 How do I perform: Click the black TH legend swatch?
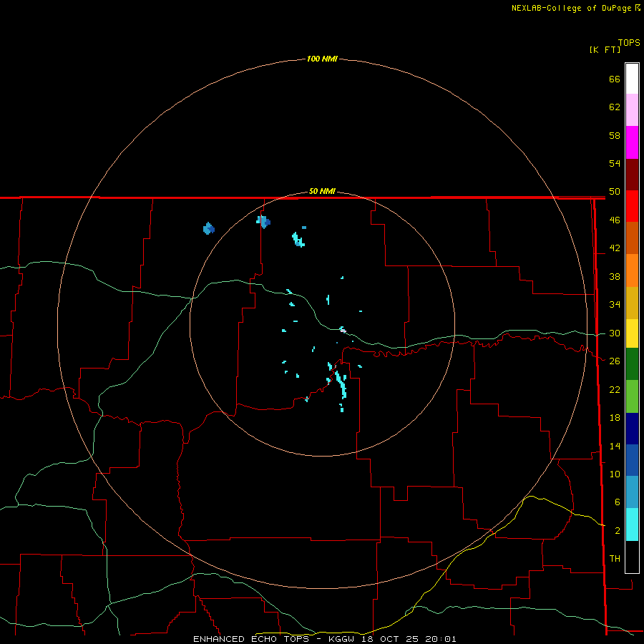click(x=632, y=557)
